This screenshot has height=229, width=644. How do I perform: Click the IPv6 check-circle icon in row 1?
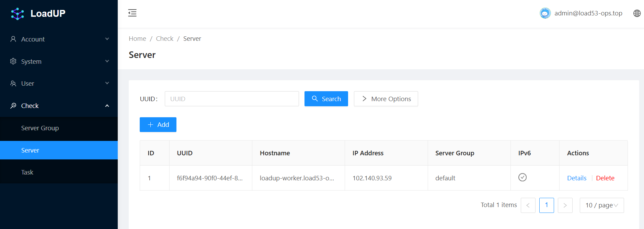point(522,177)
